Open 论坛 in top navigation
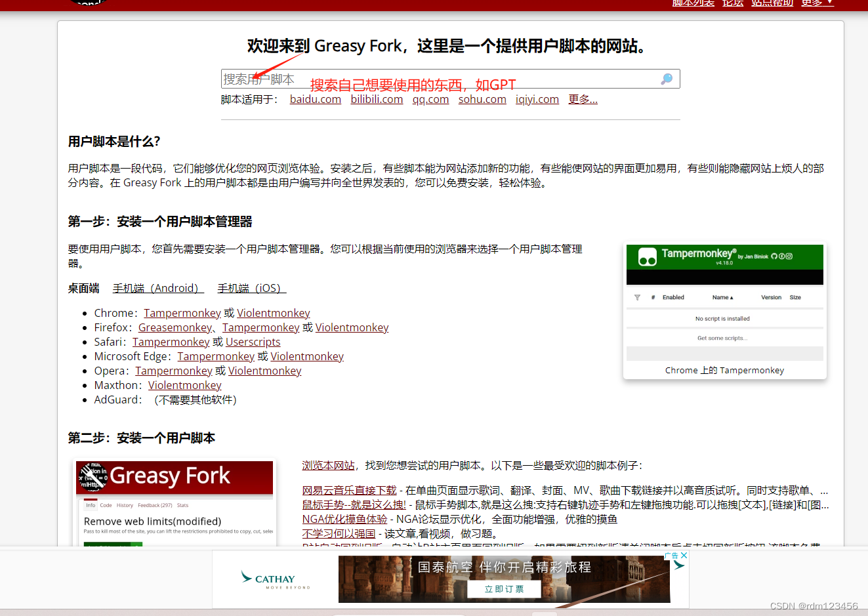 [733, 3]
